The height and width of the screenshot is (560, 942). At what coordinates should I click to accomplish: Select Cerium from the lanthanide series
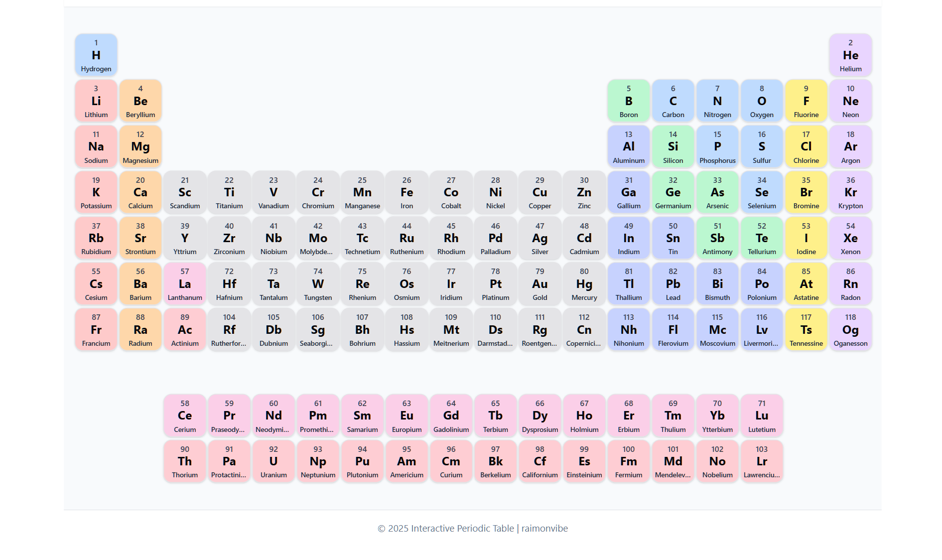coord(185,416)
